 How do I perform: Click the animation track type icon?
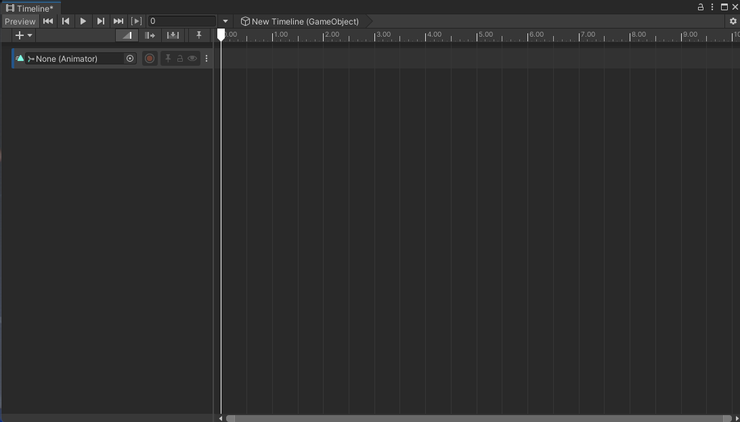pyautogui.click(x=20, y=59)
